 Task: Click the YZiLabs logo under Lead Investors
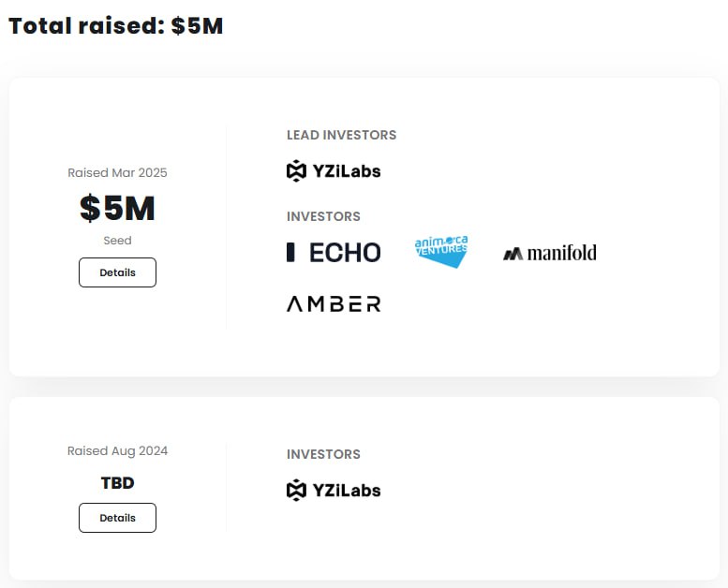click(x=334, y=170)
